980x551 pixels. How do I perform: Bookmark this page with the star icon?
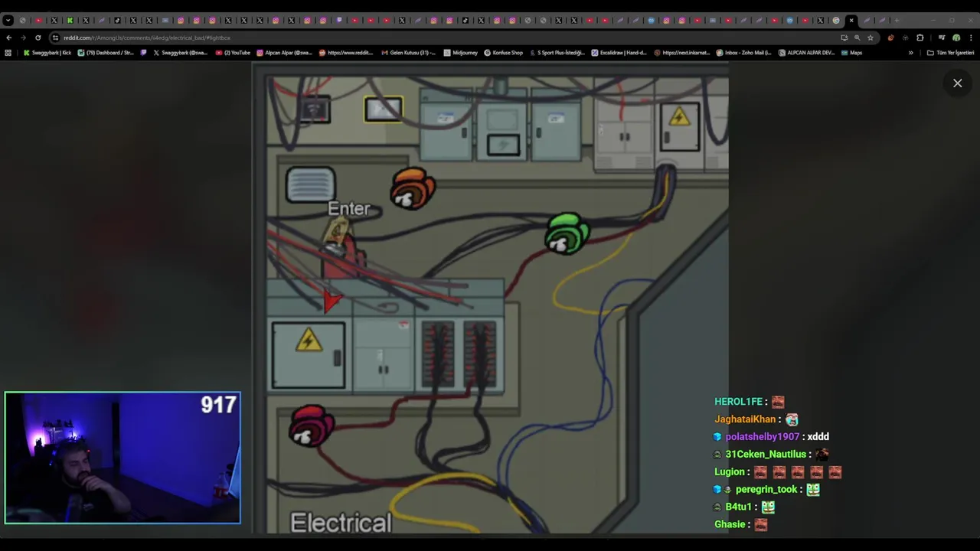[x=870, y=37]
